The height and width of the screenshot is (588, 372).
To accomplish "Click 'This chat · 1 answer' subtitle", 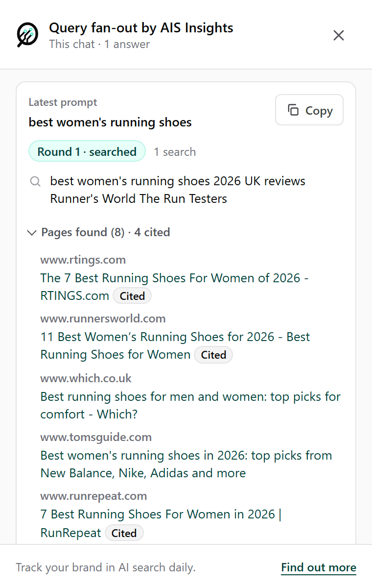I will (99, 44).
